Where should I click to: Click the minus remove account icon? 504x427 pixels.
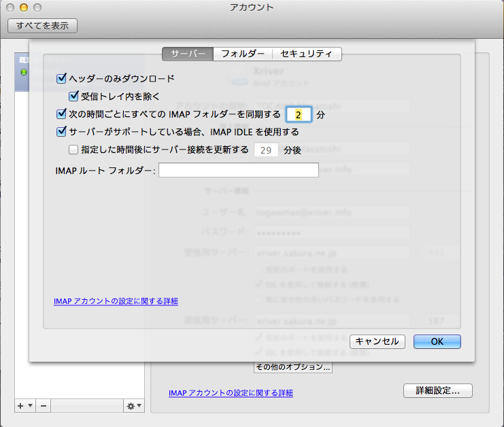[x=43, y=406]
